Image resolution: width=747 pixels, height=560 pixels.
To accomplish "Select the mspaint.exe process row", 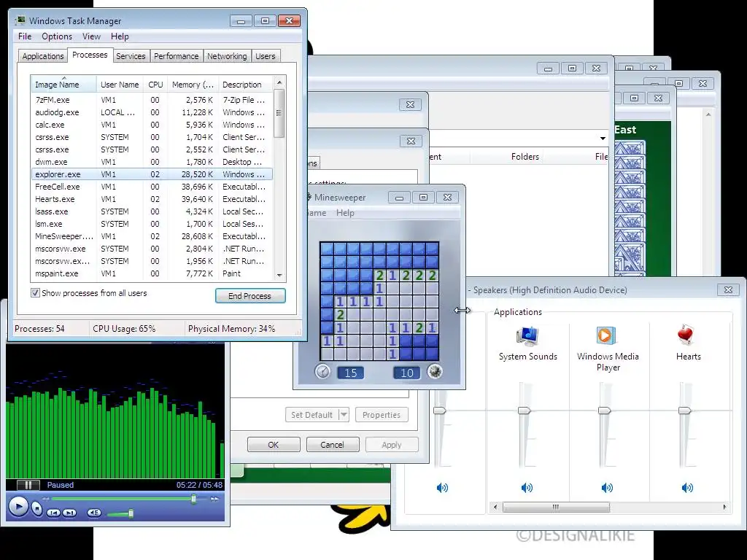I will click(x=152, y=273).
